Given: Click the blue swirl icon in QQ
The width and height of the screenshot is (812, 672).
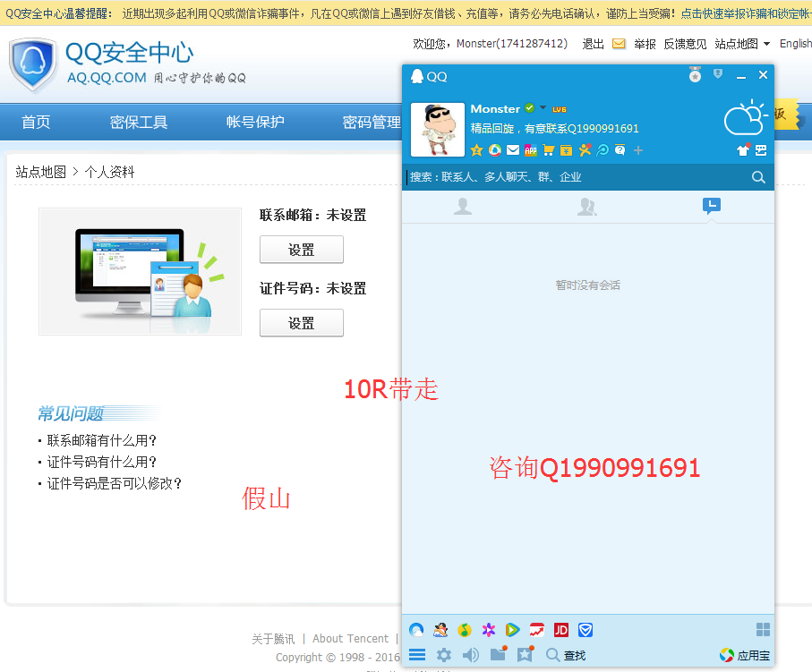Looking at the screenshot, I should [603, 150].
